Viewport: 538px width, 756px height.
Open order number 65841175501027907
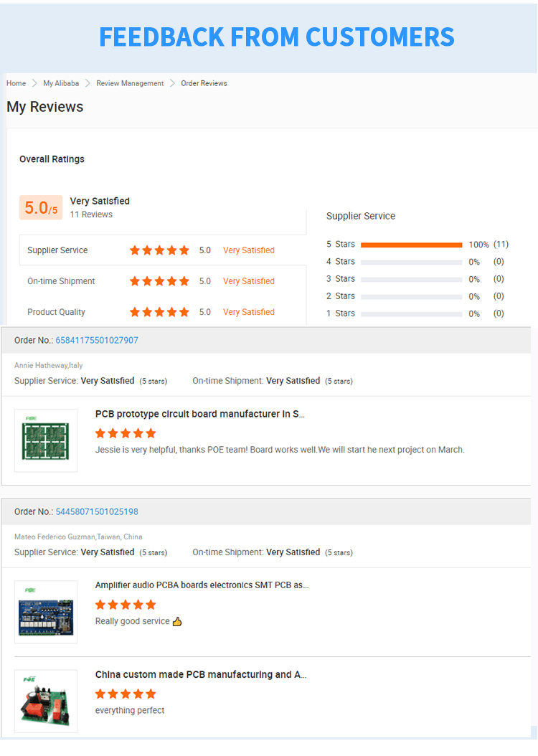97,340
